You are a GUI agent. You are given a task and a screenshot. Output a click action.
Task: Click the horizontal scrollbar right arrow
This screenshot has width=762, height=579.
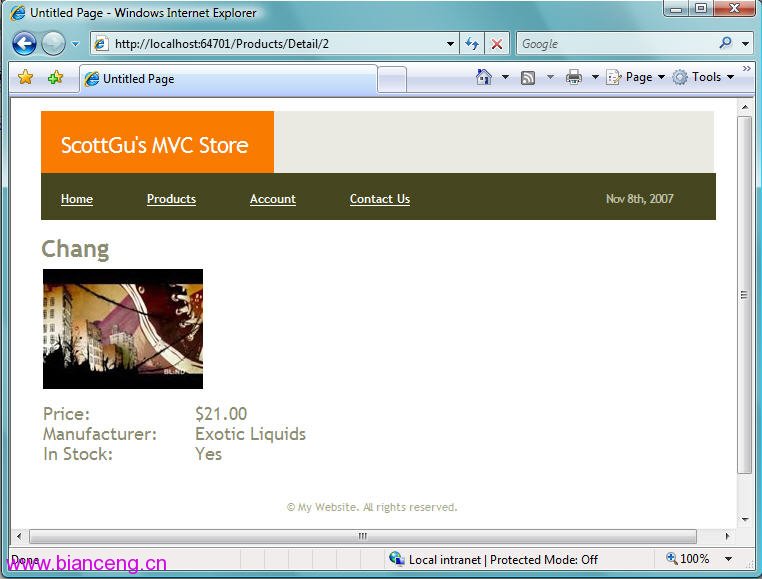pyautogui.click(x=727, y=536)
